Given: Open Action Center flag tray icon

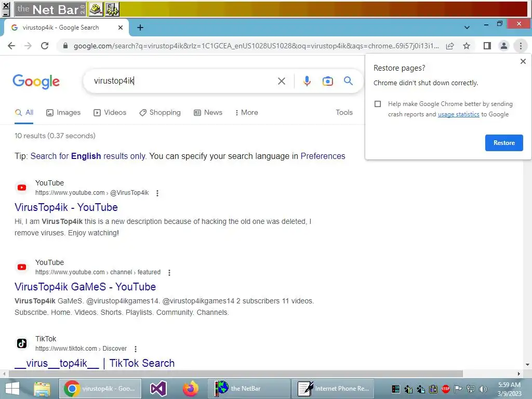Looking at the screenshot, I should 458,389.
